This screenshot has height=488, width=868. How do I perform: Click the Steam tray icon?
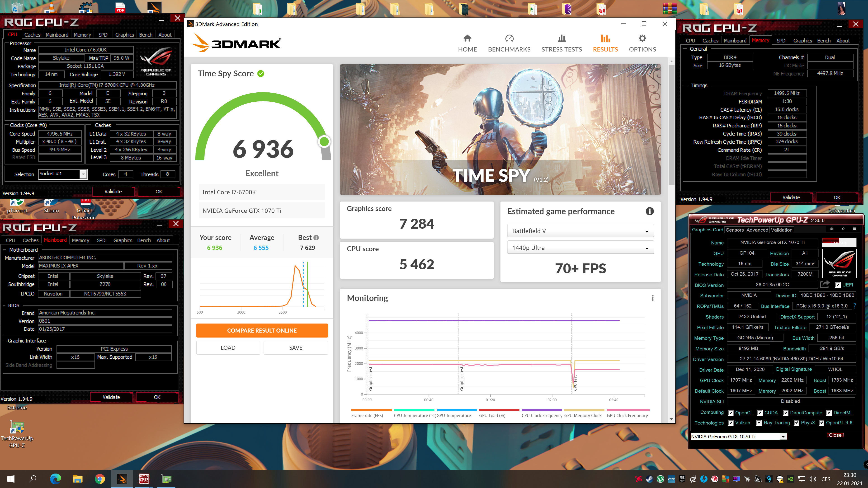pyautogui.click(x=649, y=479)
